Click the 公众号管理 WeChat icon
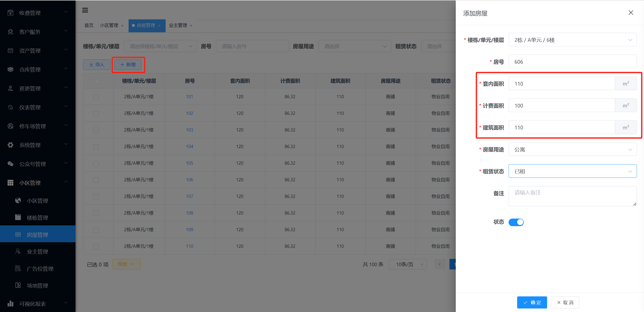The width and height of the screenshot is (644, 312). (x=10, y=164)
